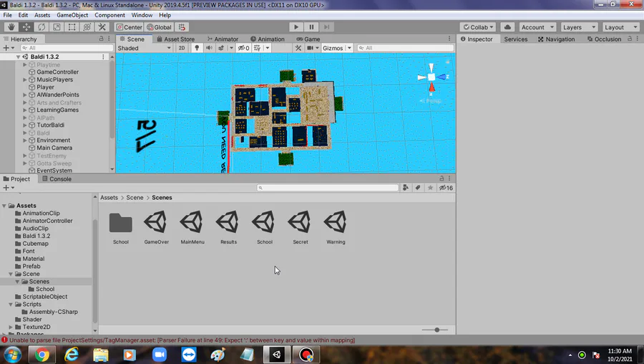Search by type icon in Project
The height and width of the screenshot is (364, 644).
point(406,188)
